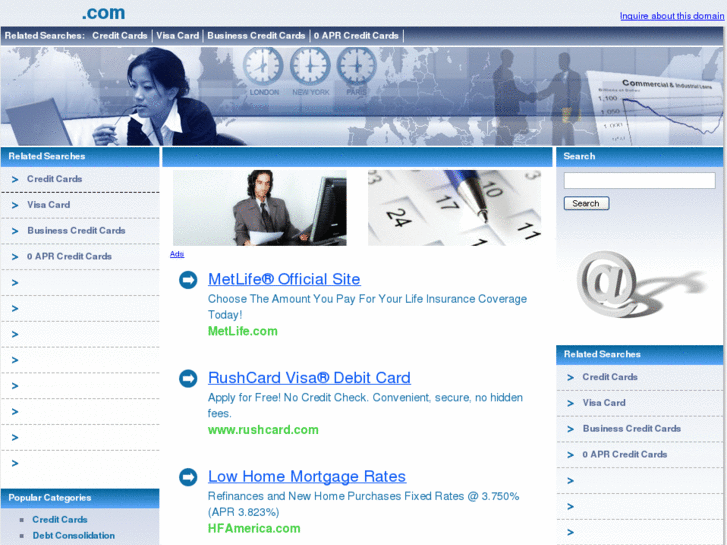Click the small Ads link under images

click(x=177, y=254)
